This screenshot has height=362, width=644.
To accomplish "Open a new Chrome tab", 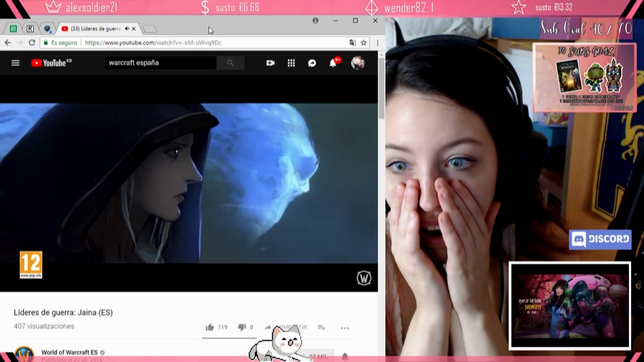I will click(150, 29).
